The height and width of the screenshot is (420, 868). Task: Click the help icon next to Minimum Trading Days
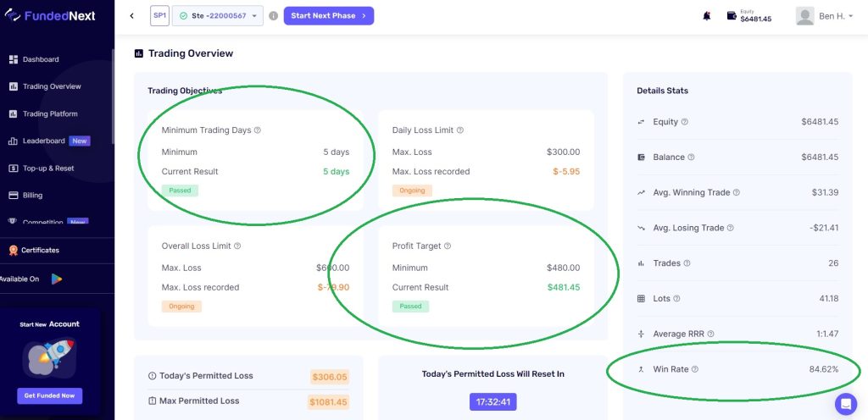coord(258,130)
